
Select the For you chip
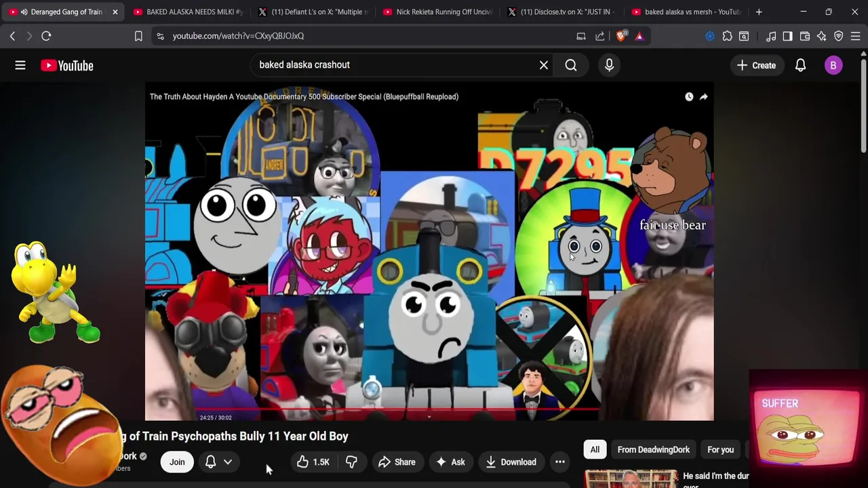pyautogui.click(x=720, y=449)
